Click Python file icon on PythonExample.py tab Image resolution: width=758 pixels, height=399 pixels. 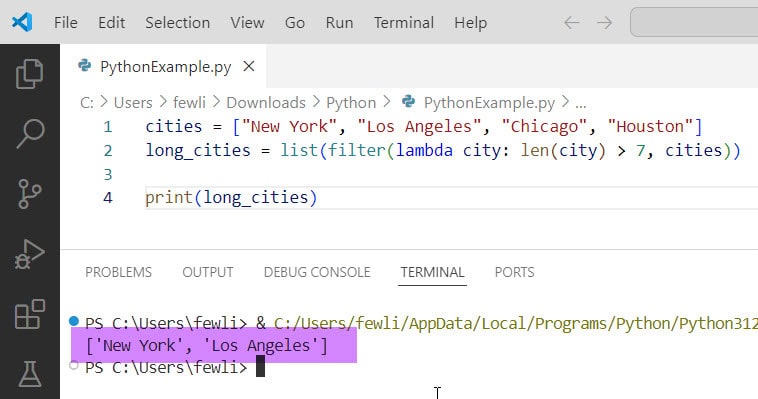click(85, 66)
